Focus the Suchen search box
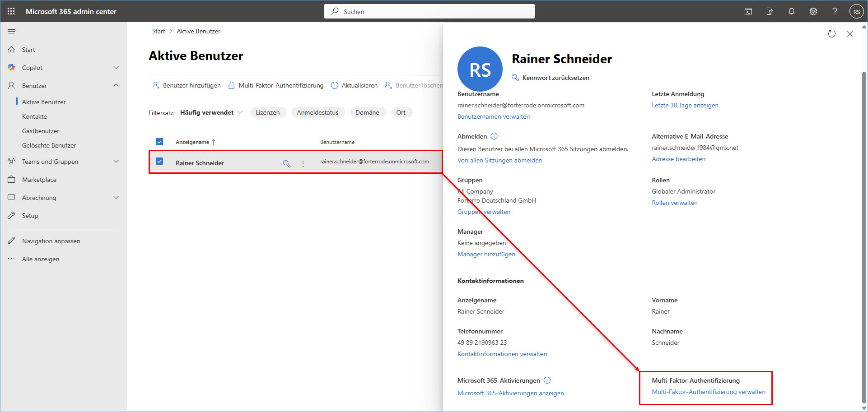The width and height of the screenshot is (868, 412). click(x=429, y=11)
